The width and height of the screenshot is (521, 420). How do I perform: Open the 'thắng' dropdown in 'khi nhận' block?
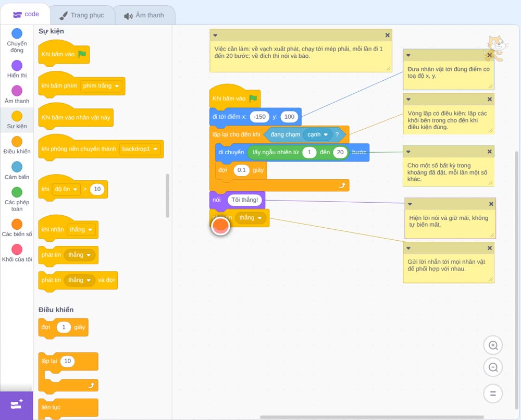pyautogui.click(x=81, y=230)
